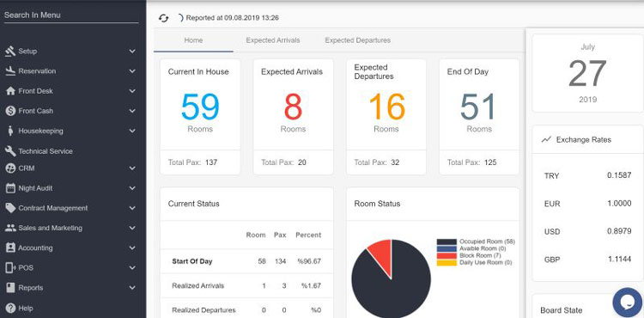Click the Search In Menu field
The image size is (644, 318).
(71, 15)
